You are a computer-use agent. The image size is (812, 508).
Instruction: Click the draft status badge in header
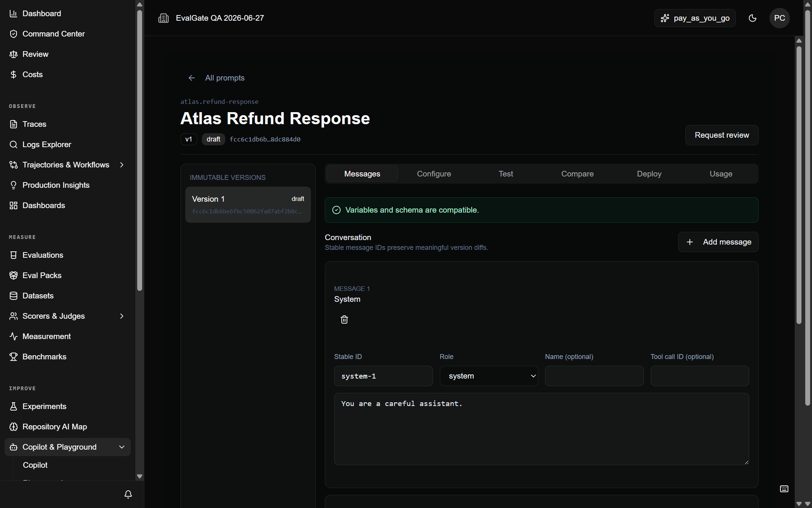click(x=213, y=139)
